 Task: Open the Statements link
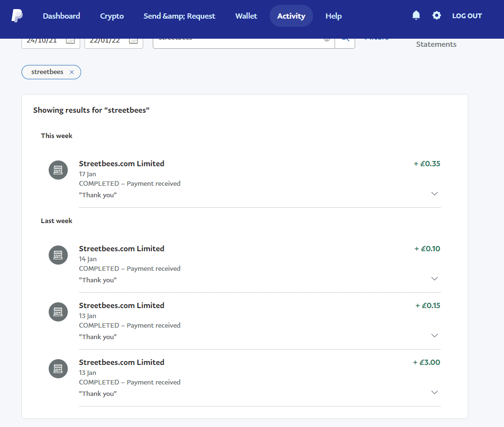click(x=436, y=44)
